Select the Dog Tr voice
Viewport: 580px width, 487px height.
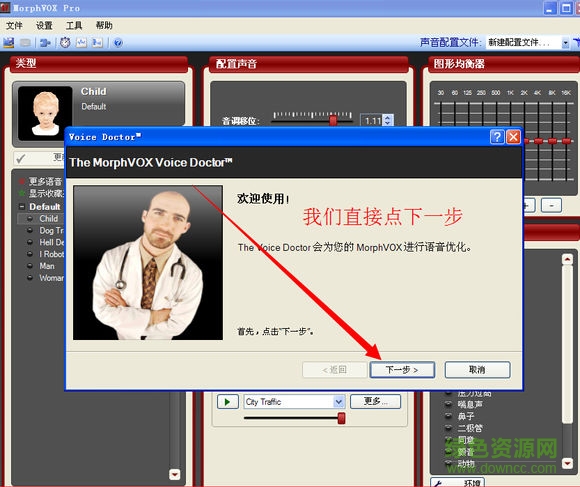tap(51, 230)
